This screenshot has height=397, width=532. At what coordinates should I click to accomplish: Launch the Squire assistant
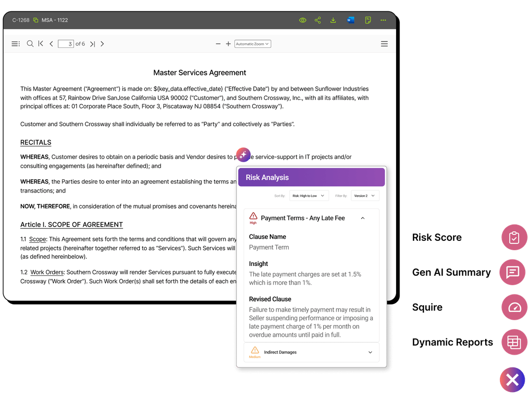(x=514, y=307)
